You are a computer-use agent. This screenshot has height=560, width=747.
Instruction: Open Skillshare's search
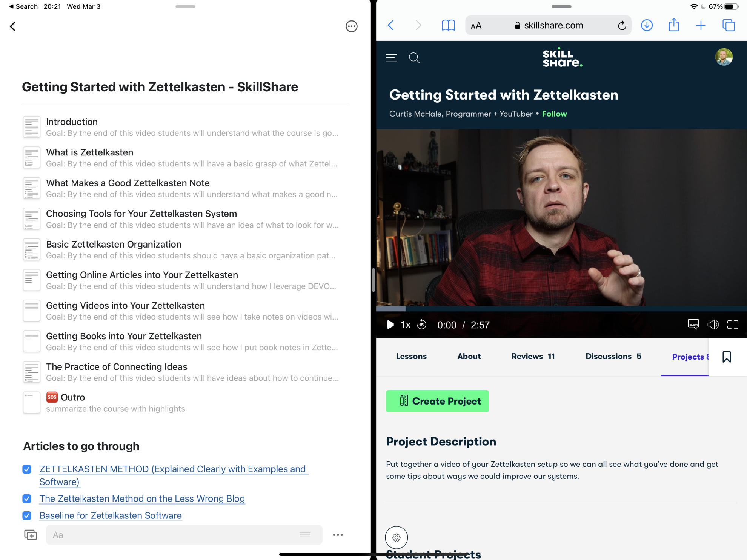(414, 58)
